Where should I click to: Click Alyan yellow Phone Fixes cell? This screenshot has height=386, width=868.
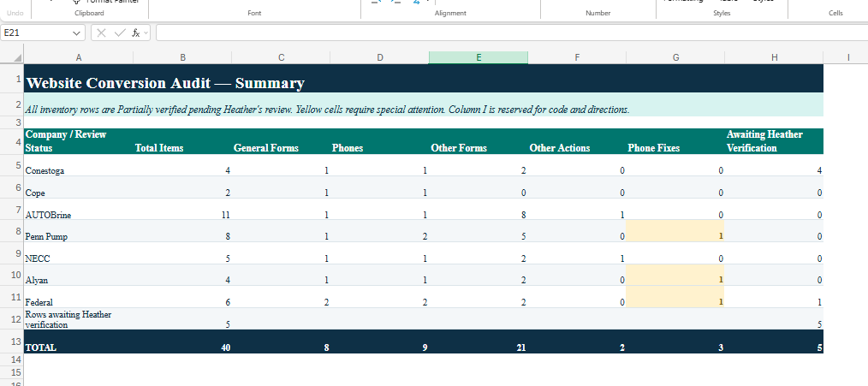pyautogui.click(x=675, y=275)
